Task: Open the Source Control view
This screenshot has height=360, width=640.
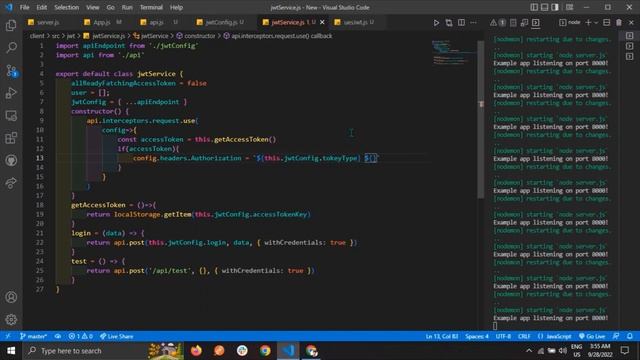Action: 11,71
